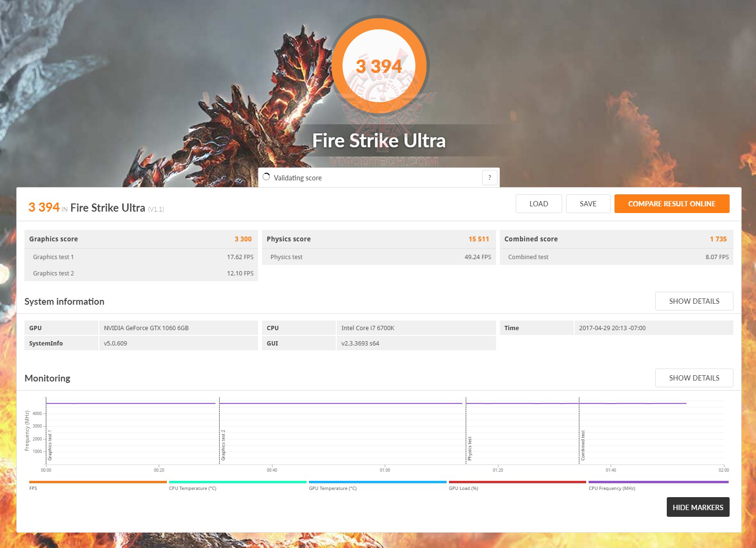Click the NVIDIA GeForce GTX 1060 6GB value
756x548 pixels.
(x=146, y=328)
